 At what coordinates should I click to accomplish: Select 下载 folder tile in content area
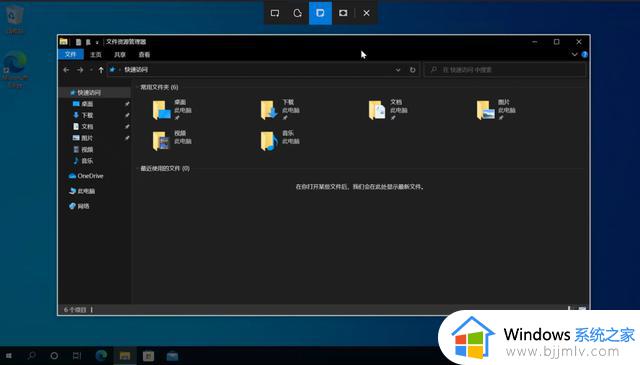tap(280, 110)
